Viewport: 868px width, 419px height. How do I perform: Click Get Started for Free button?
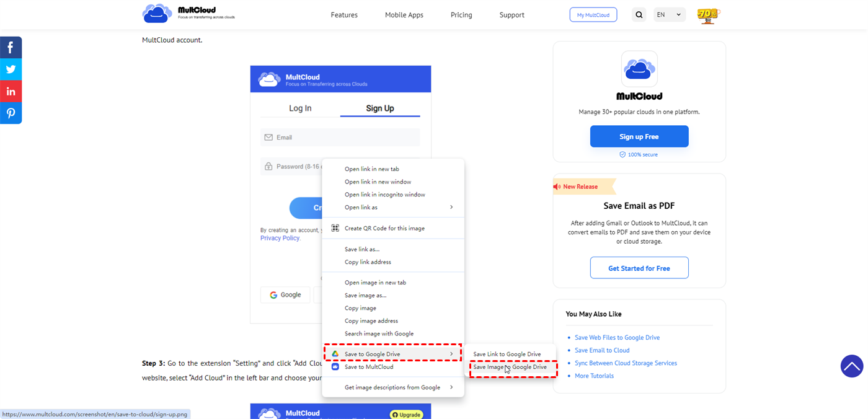639,268
